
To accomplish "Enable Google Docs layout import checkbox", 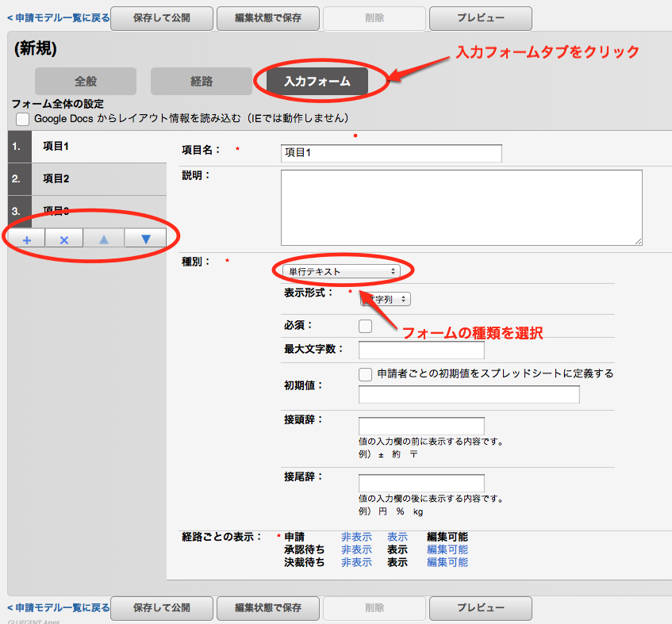I will [x=22, y=118].
